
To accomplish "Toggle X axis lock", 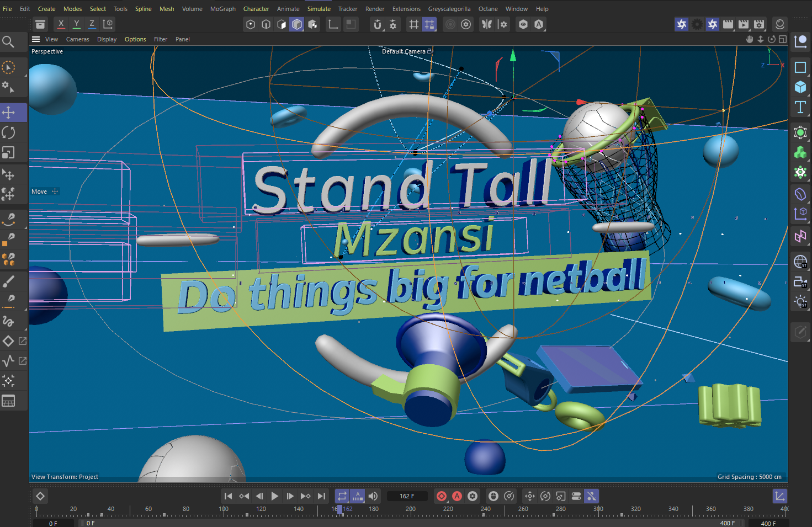I will point(61,24).
